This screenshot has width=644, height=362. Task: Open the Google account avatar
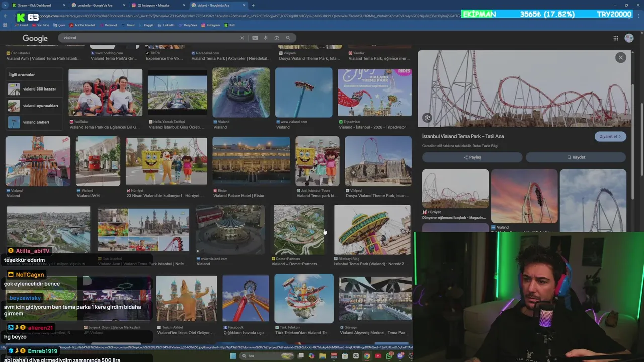[x=629, y=38]
